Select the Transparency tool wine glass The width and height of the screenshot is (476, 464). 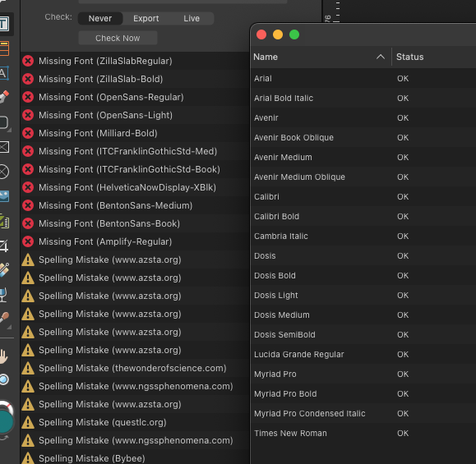3,295
